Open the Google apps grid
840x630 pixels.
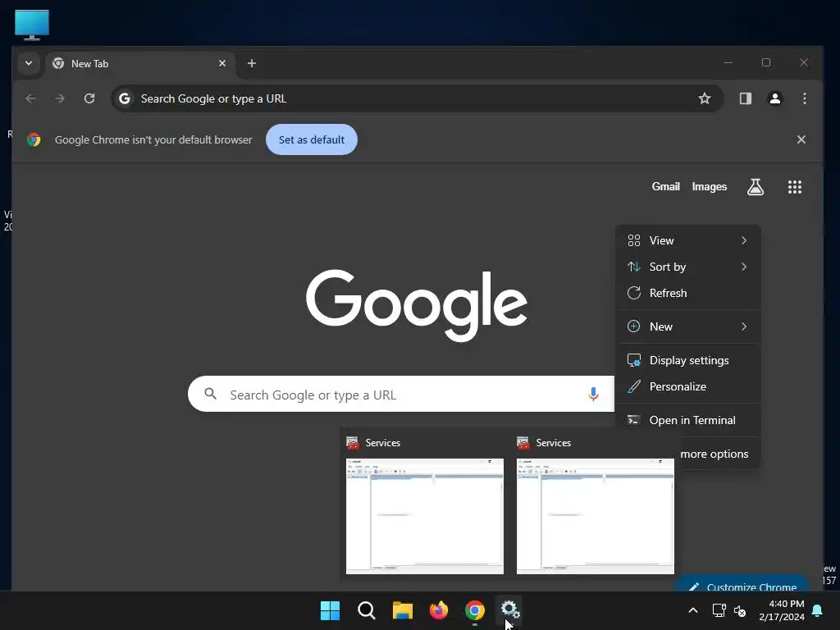point(794,187)
